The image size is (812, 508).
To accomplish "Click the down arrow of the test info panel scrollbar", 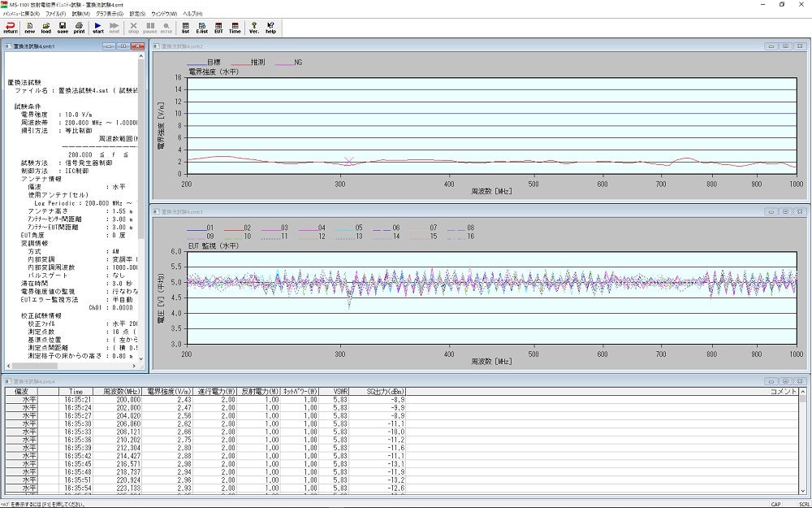I will click(141, 358).
